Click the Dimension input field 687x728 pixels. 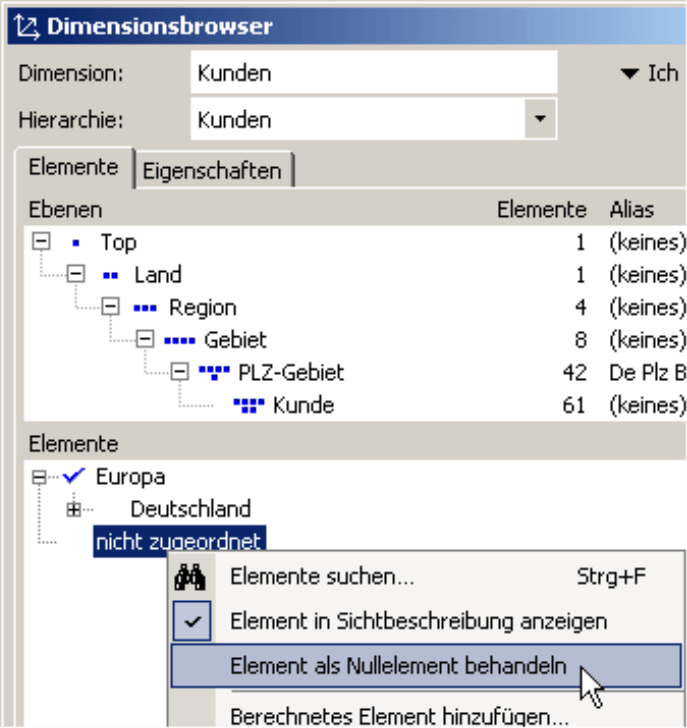[373, 73]
